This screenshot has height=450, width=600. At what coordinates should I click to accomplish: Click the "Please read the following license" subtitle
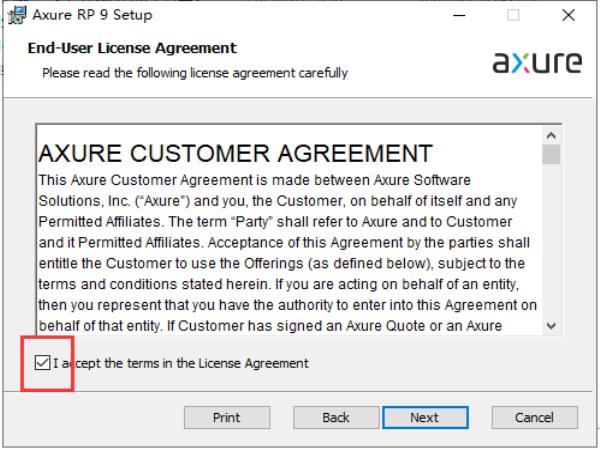[194, 73]
